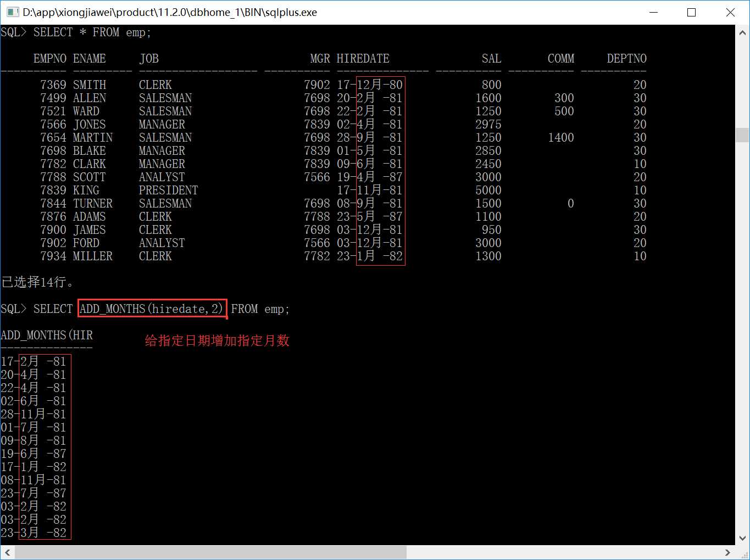Image resolution: width=750 pixels, height=560 pixels.
Task: Click the SAL column header
Action: 491,59
